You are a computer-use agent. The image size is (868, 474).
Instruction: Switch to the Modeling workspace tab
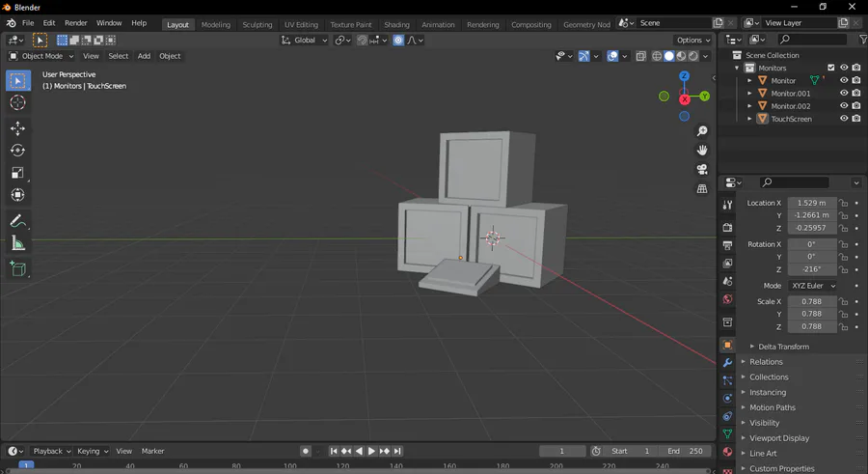pyautogui.click(x=215, y=24)
